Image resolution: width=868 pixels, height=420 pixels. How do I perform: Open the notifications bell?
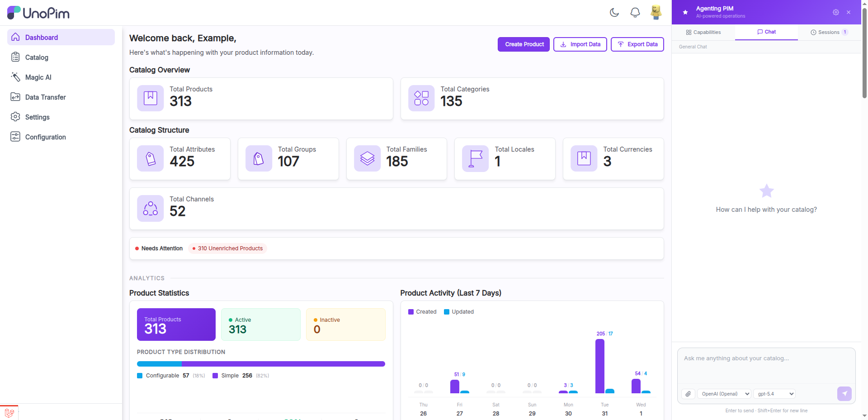635,13
